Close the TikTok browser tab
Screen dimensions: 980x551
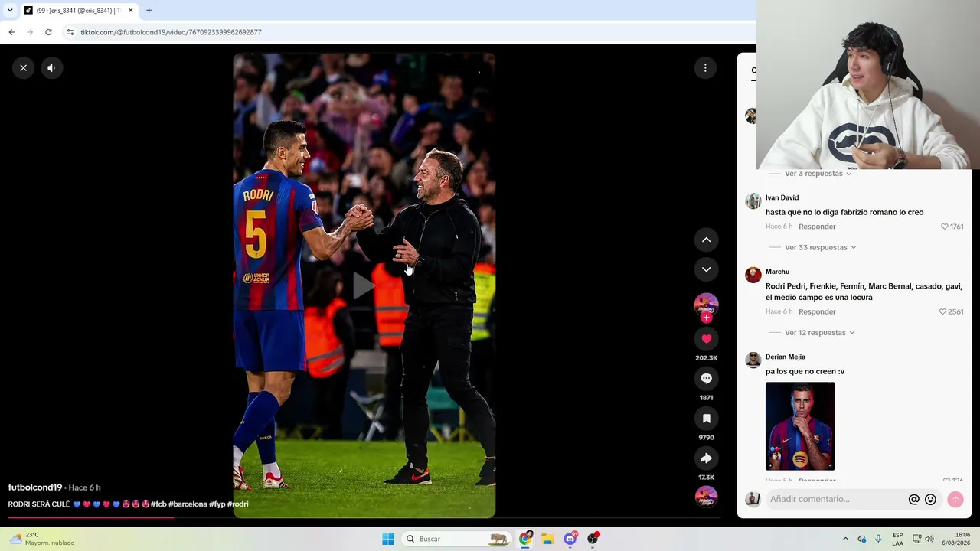click(130, 11)
